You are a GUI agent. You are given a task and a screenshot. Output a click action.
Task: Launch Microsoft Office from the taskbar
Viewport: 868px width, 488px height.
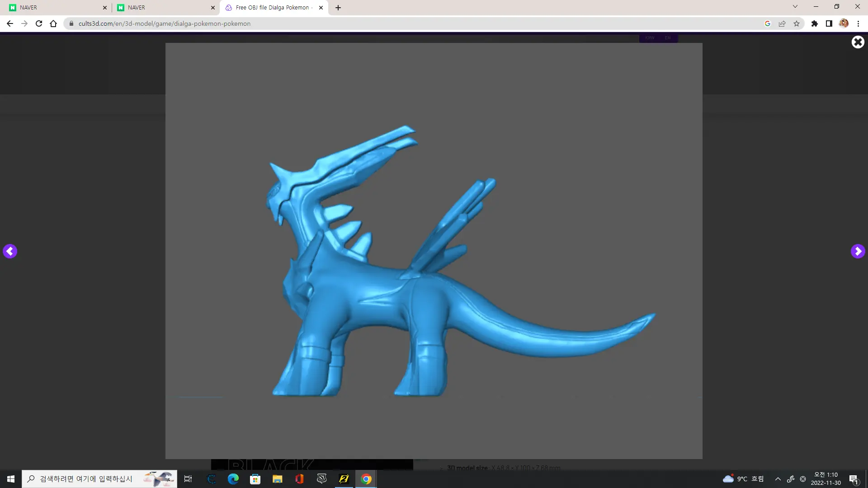(x=300, y=479)
